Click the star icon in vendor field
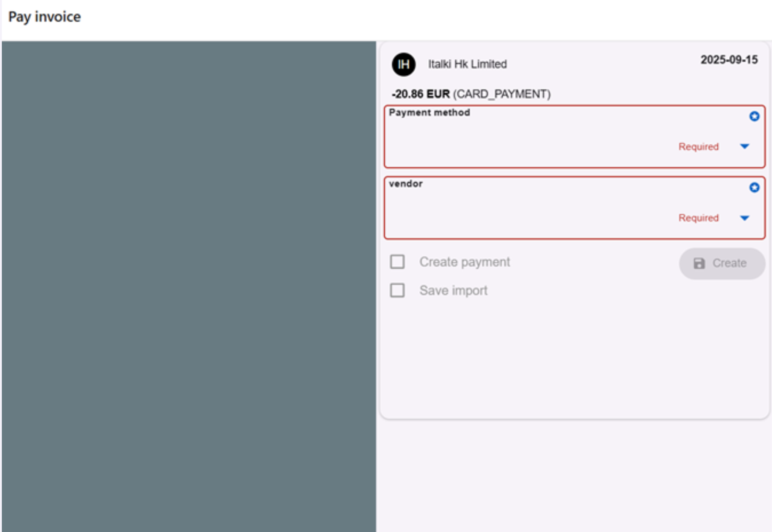The width and height of the screenshot is (772, 532). [754, 188]
